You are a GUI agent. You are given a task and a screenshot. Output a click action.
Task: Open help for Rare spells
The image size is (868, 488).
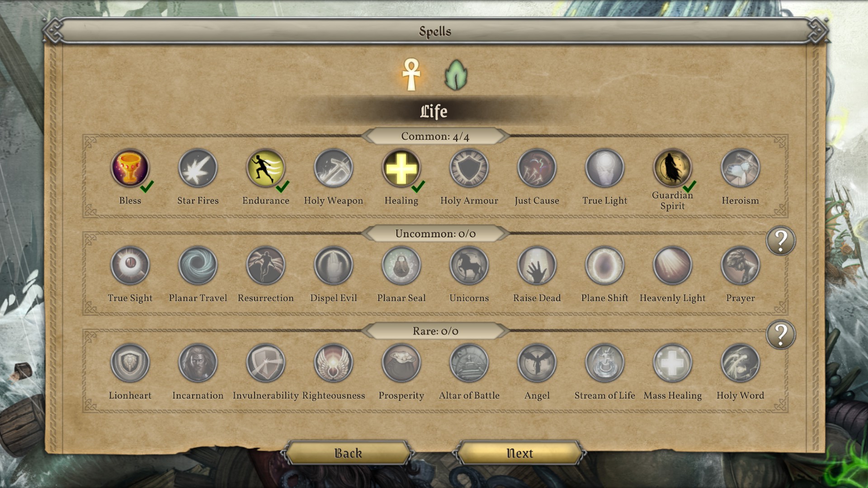[x=781, y=335]
